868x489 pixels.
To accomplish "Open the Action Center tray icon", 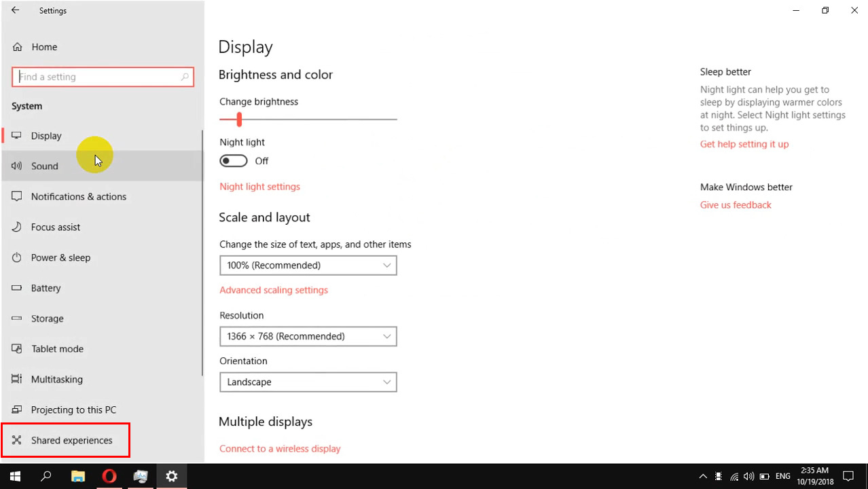I will pyautogui.click(x=848, y=476).
